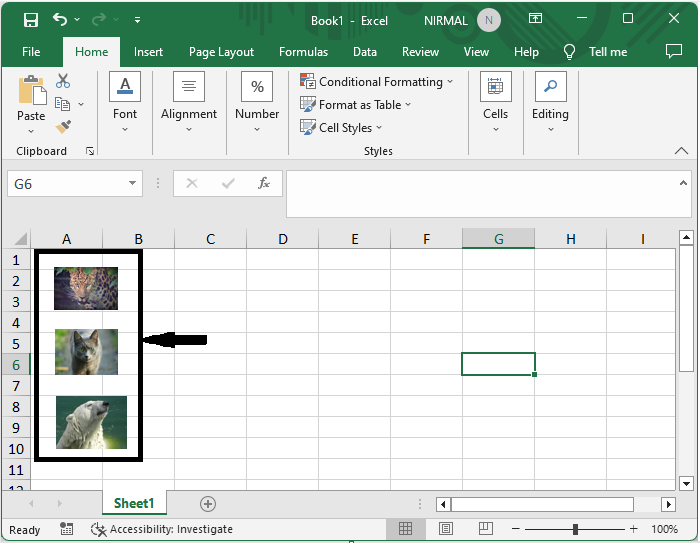The width and height of the screenshot is (700, 543).
Task: Open Conditional Formatting menu
Action: 377,82
